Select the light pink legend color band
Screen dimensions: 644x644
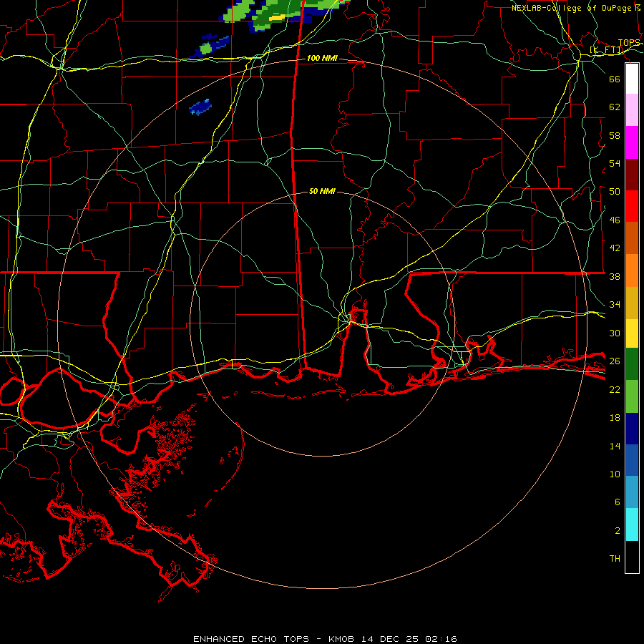click(x=632, y=110)
